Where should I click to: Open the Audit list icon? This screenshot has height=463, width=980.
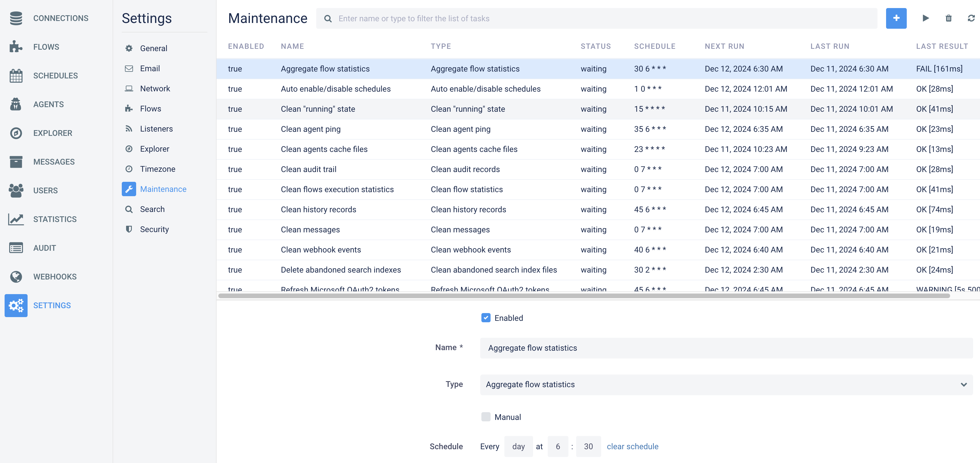(16, 248)
